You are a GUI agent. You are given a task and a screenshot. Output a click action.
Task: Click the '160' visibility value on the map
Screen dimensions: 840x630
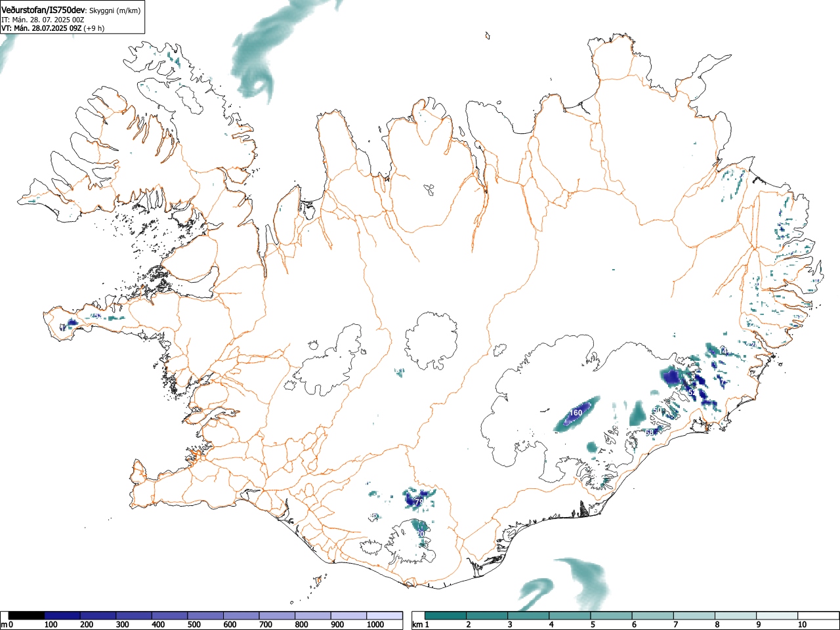pos(576,413)
